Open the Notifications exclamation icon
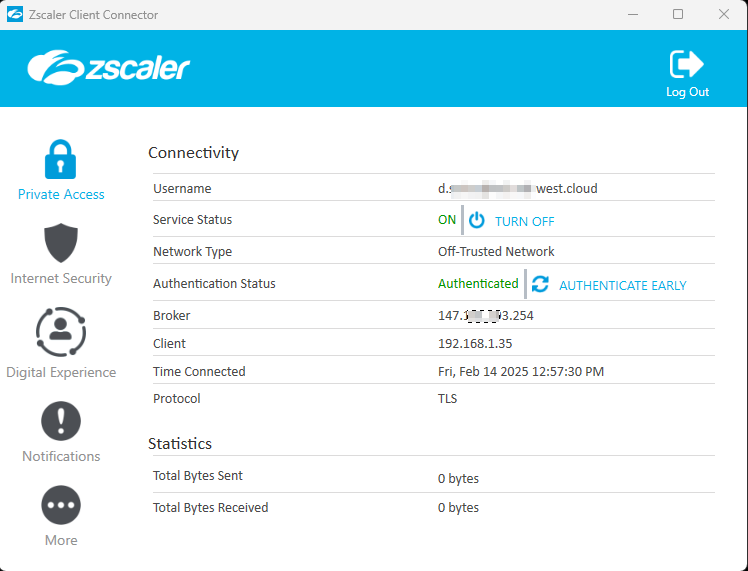The height and width of the screenshot is (571, 748). (x=61, y=421)
